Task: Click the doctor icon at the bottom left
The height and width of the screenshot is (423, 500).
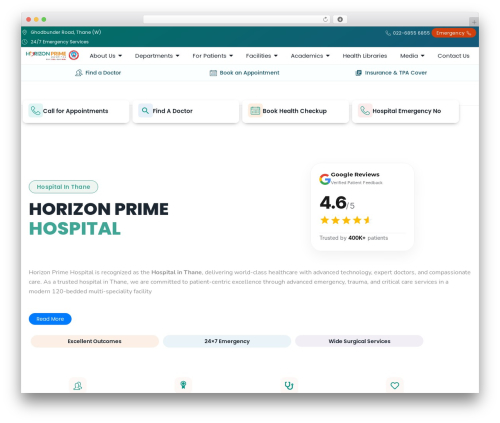Action: (78, 386)
